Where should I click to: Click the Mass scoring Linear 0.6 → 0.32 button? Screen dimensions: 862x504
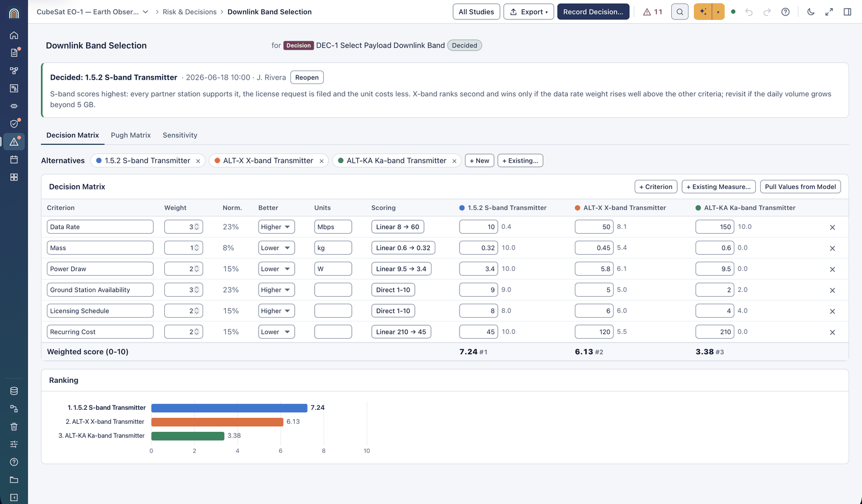coord(403,248)
